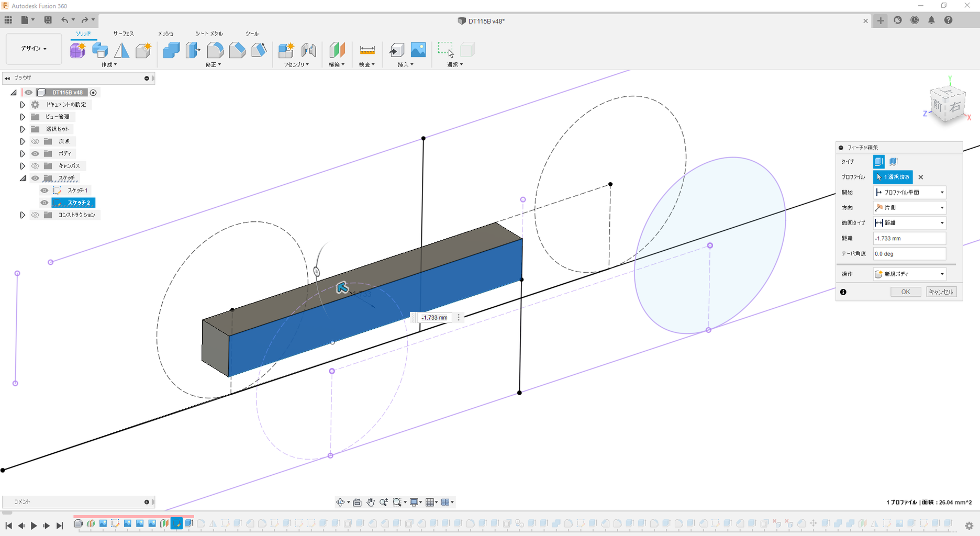Hide スケッチ2 using its eye icon

[x=44, y=203]
